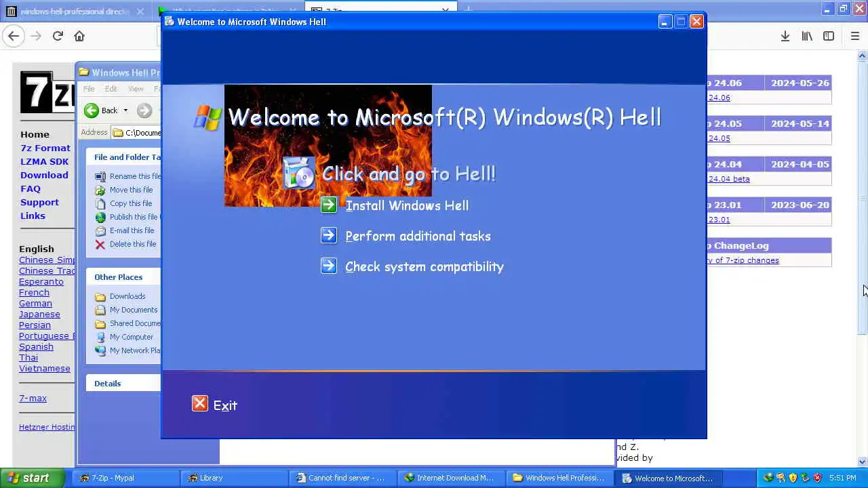Image resolution: width=868 pixels, height=488 pixels.
Task: Open the 7-Zip Home link
Action: 35,134
